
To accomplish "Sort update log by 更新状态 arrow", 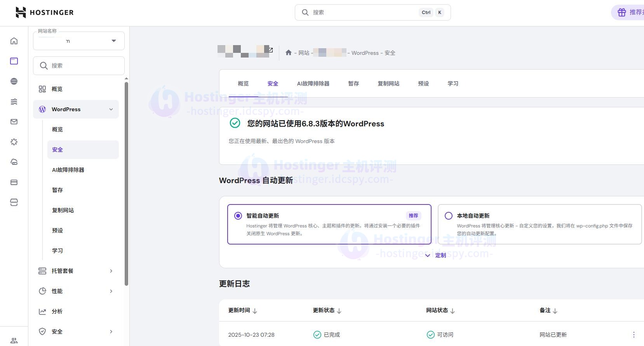I will [339, 311].
